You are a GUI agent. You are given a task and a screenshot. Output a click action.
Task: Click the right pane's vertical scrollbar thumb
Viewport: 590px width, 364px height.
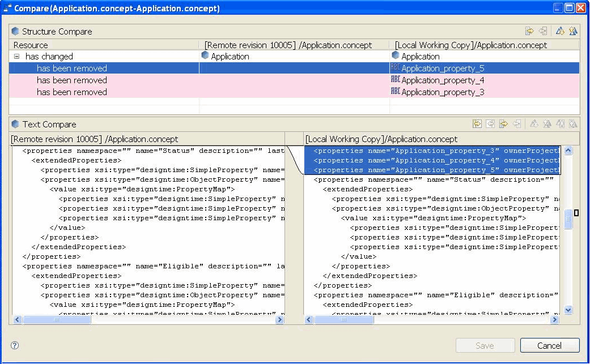tap(568, 219)
